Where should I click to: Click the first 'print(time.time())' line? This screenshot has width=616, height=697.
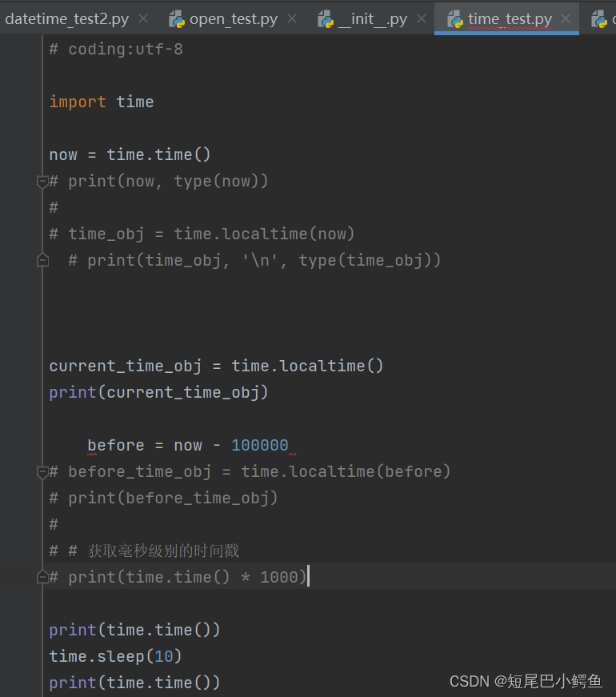[x=134, y=630]
